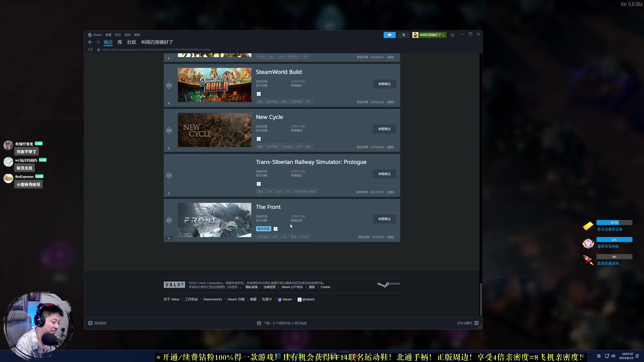Open the SteamWorld Build title link
The image size is (644, 362).
pyautogui.click(x=279, y=72)
